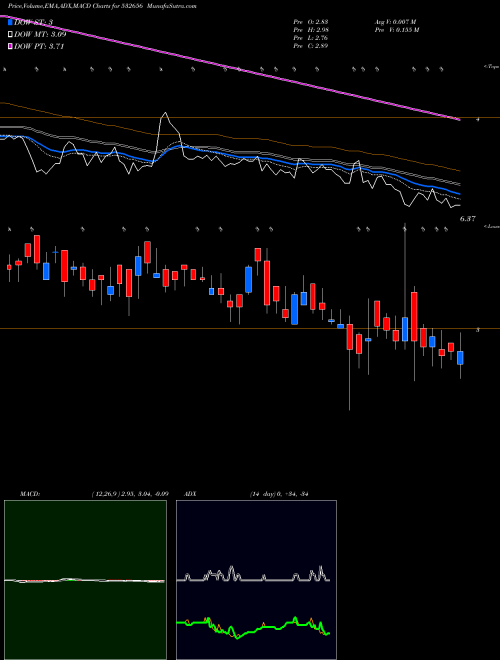The image size is (500, 660).
Task: Select the 'DOW PT: 3.71' legend text
Action: [x=39, y=46]
